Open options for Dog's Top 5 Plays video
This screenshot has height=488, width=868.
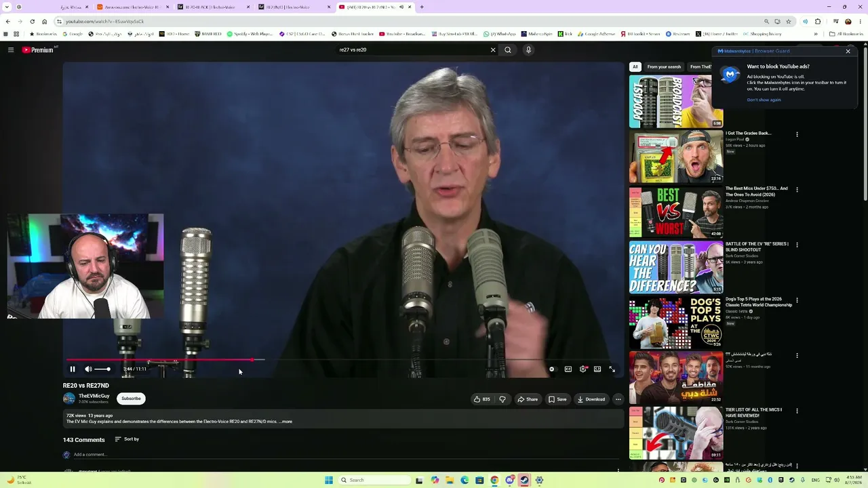coord(797,300)
